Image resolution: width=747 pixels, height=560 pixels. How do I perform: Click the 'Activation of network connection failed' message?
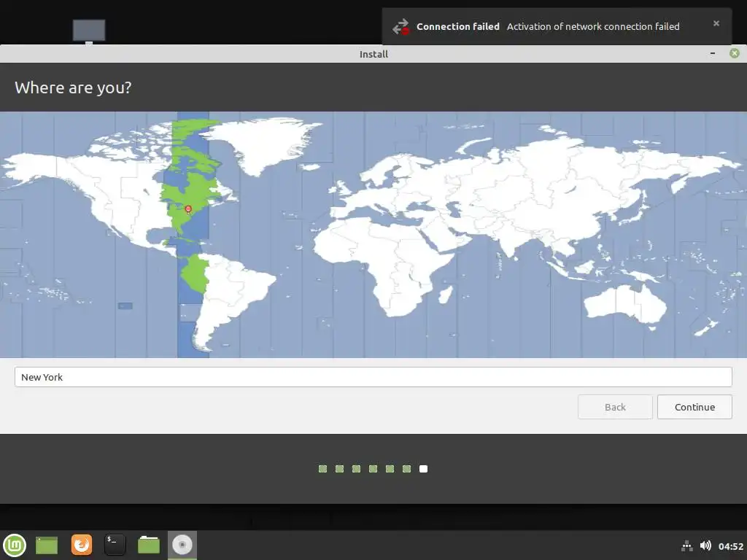tap(593, 27)
